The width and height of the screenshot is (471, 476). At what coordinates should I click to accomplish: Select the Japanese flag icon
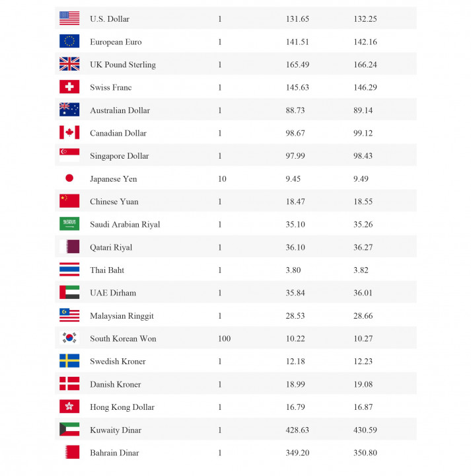(x=69, y=178)
